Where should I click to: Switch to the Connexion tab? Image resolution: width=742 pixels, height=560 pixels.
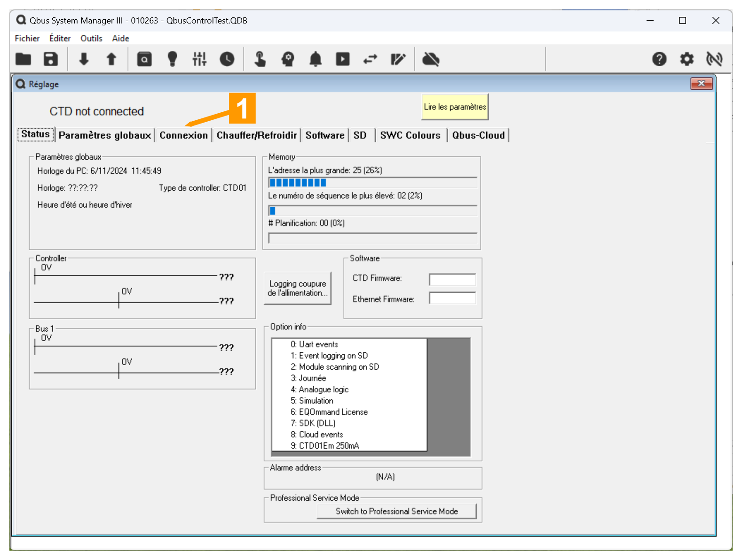click(x=183, y=135)
